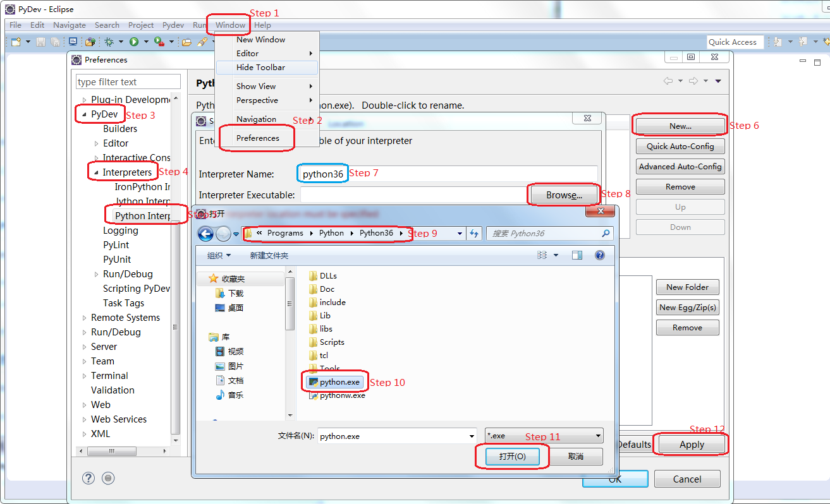This screenshot has height=504, width=830.
Task: Click the search magnifier in file dialog
Action: (x=606, y=234)
